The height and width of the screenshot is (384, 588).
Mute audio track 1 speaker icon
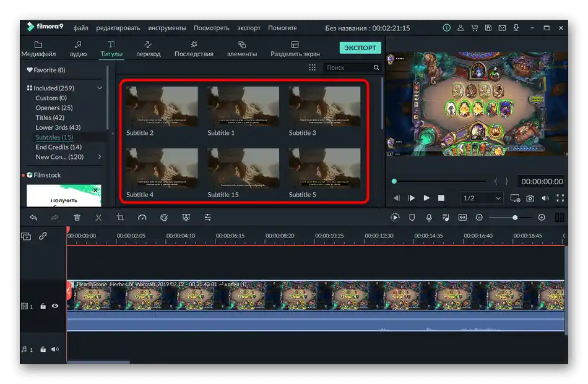(55, 349)
